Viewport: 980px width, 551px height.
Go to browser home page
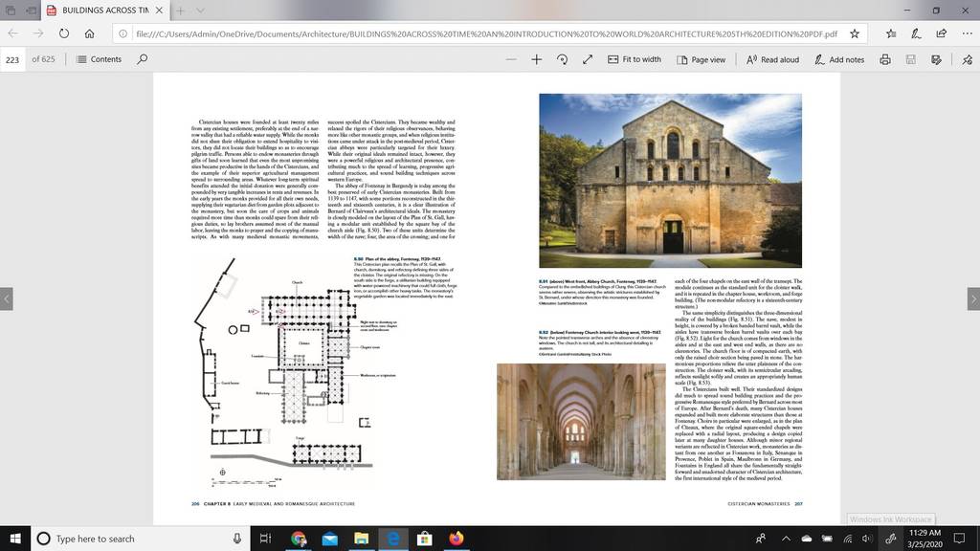pos(89,33)
